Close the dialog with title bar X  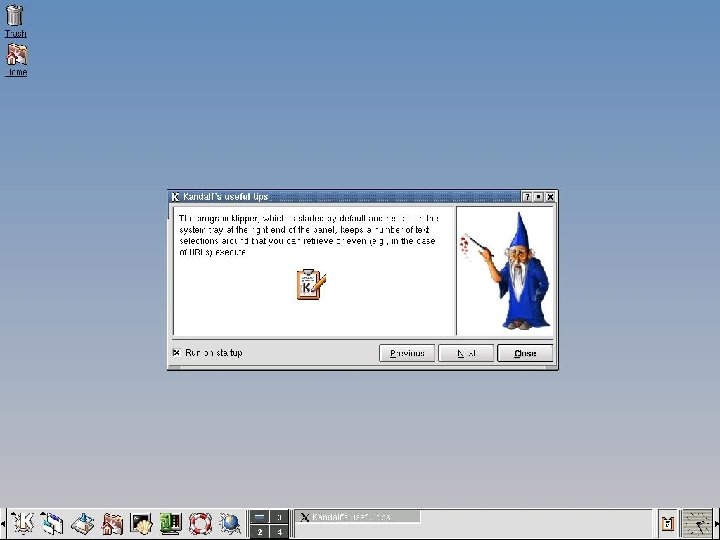pos(550,197)
